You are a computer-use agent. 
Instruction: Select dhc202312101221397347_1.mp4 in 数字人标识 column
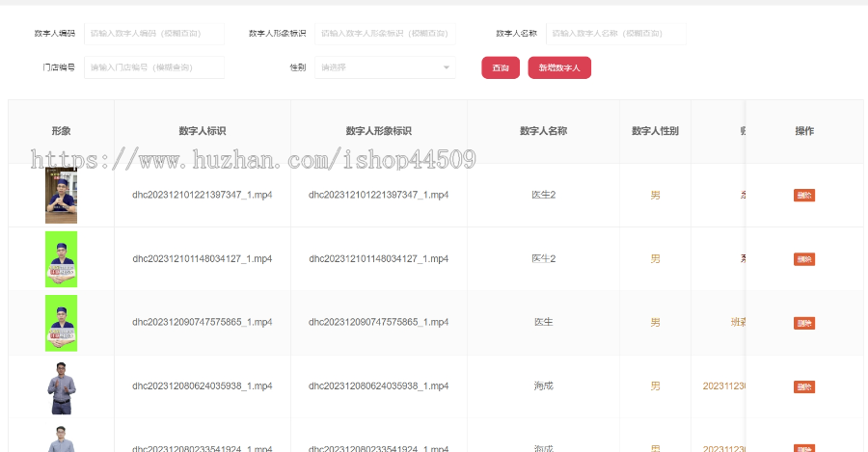click(203, 195)
